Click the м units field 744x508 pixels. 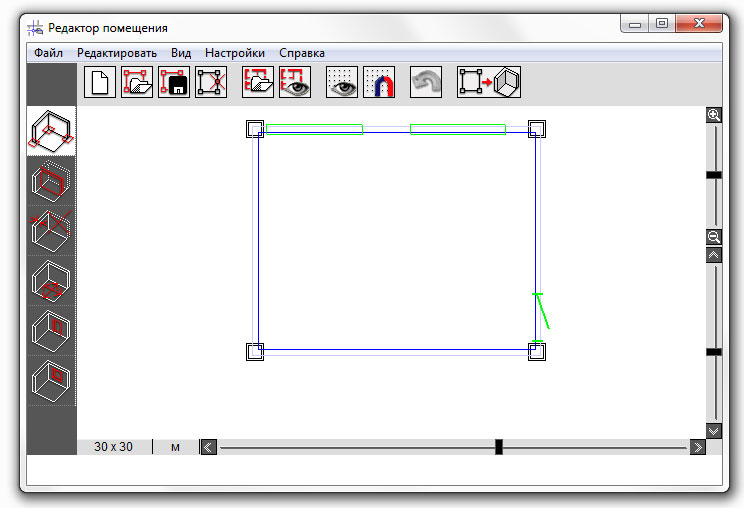(x=176, y=447)
